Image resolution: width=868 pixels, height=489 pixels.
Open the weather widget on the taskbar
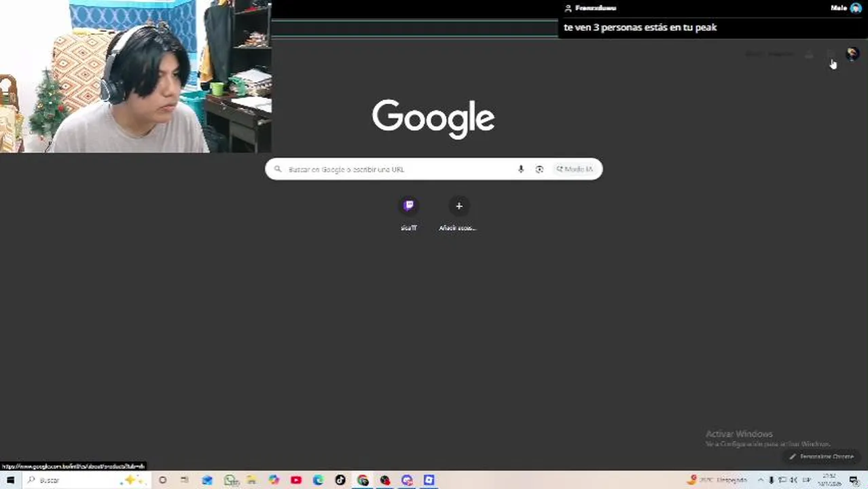click(717, 479)
